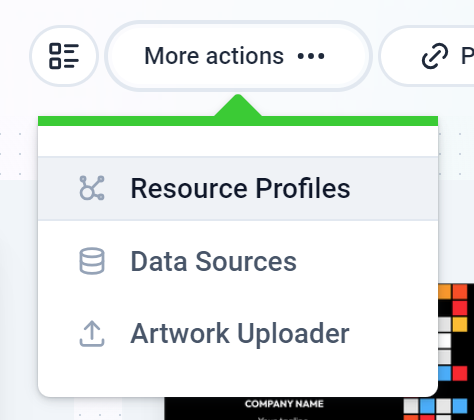Select the Resource Profiles entry
The height and width of the screenshot is (420, 474).
(x=238, y=188)
